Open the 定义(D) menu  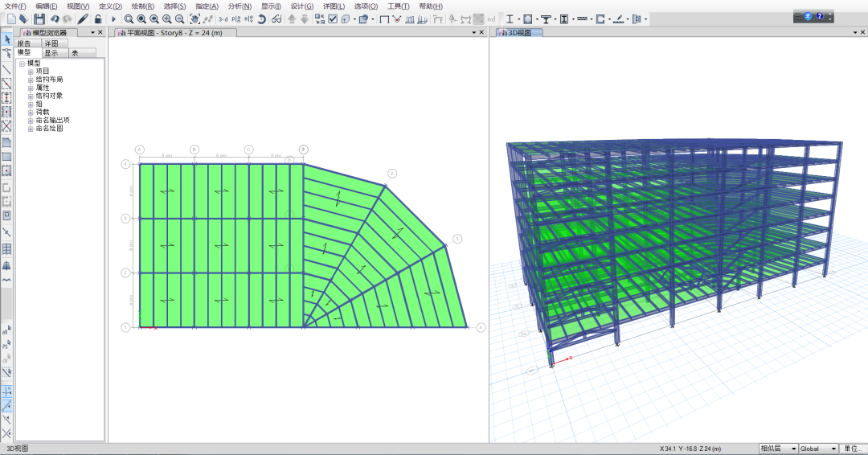pyautogui.click(x=110, y=6)
